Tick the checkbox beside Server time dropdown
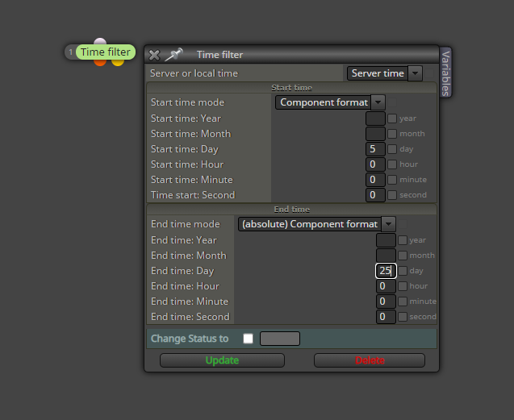 [x=429, y=73]
